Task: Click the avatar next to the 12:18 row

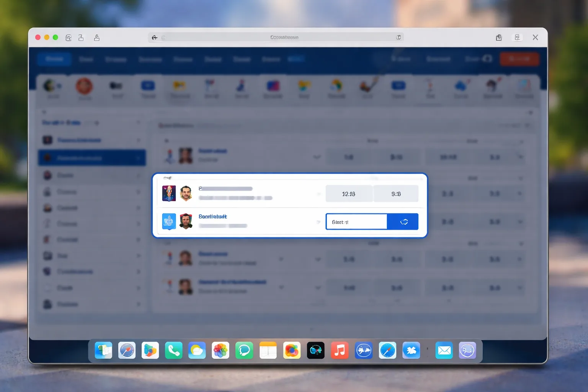Action: tap(186, 193)
